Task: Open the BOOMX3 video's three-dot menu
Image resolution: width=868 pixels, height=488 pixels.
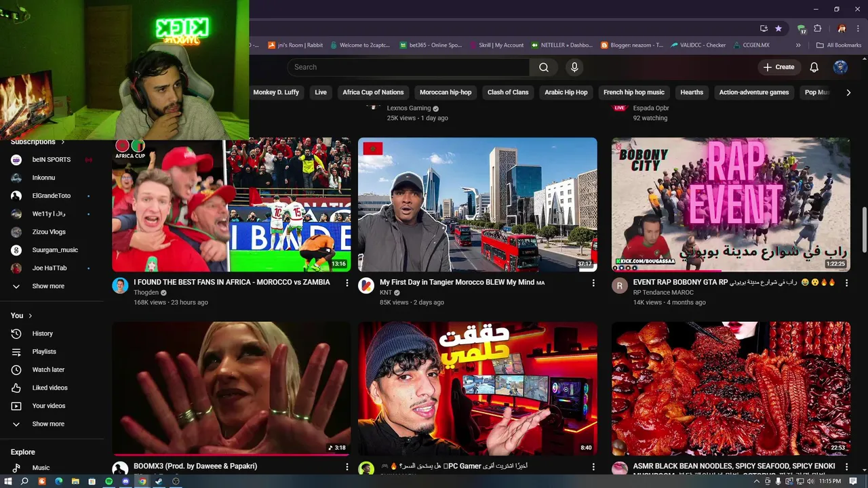Action: tap(347, 467)
